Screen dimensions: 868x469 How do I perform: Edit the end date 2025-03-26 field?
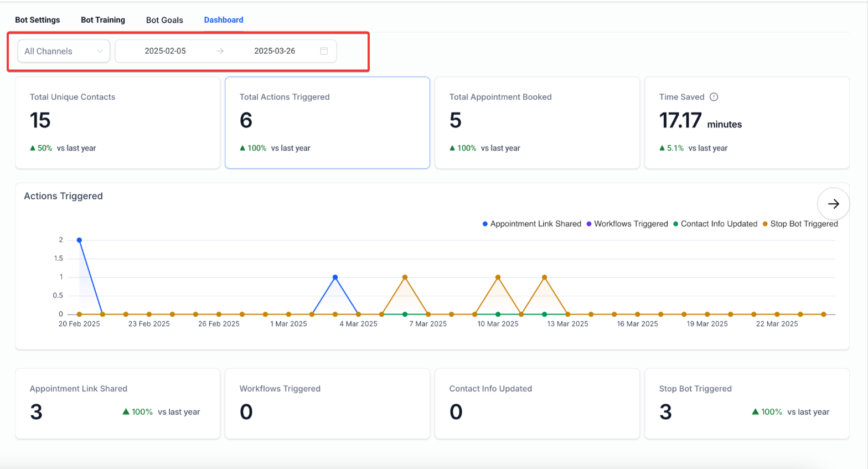click(275, 51)
